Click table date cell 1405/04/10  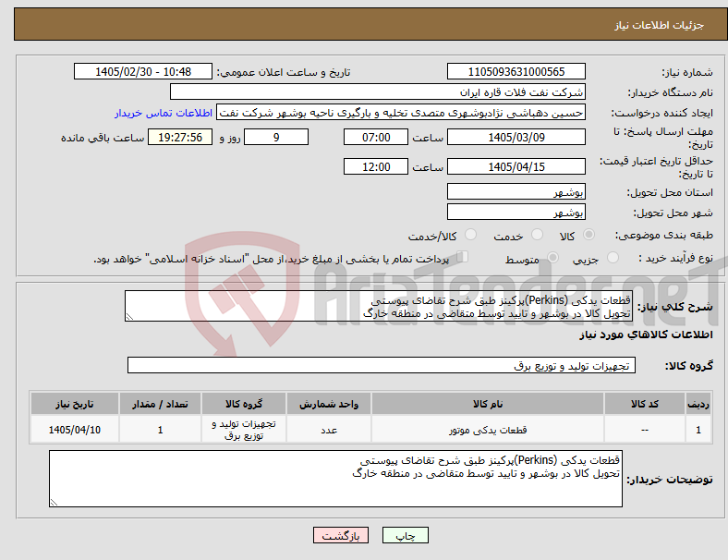click(74, 430)
